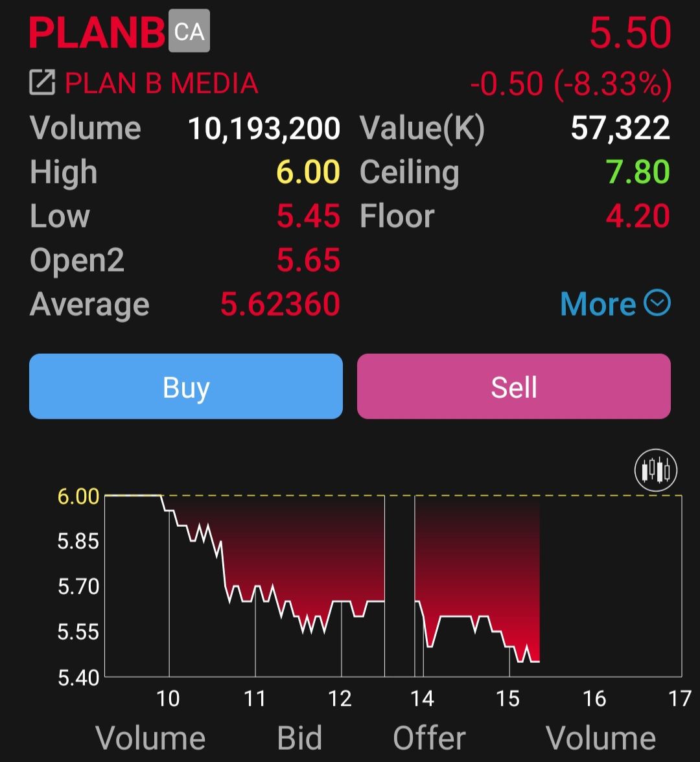Viewport: 700px width, 762px height.
Task: Tap the High price 6.00 in the stats
Action: click(x=309, y=172)
